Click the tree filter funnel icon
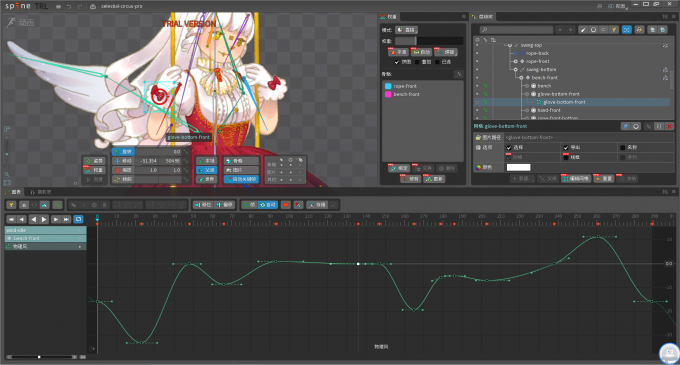The width and height of the screenshot is (680, 365). 614,29
